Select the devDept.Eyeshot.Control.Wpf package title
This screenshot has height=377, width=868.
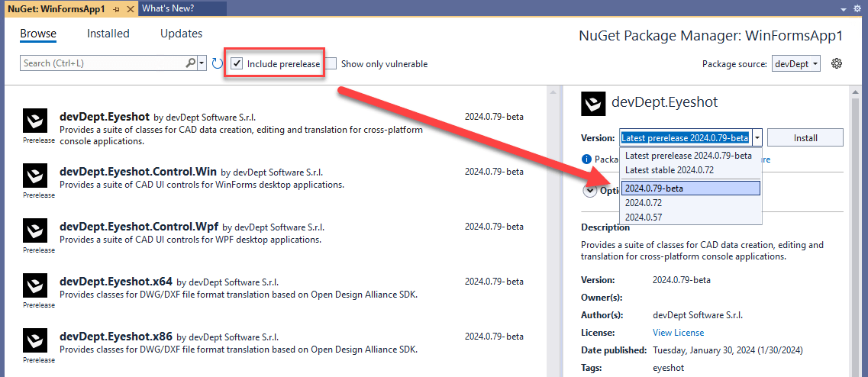pos(139,227)
